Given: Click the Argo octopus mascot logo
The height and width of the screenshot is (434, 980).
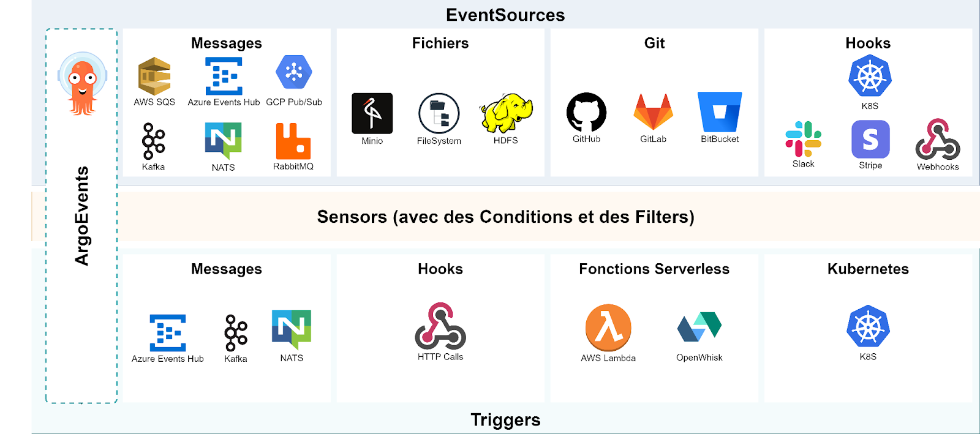Looking at the screenshot, I should [82, 84].
